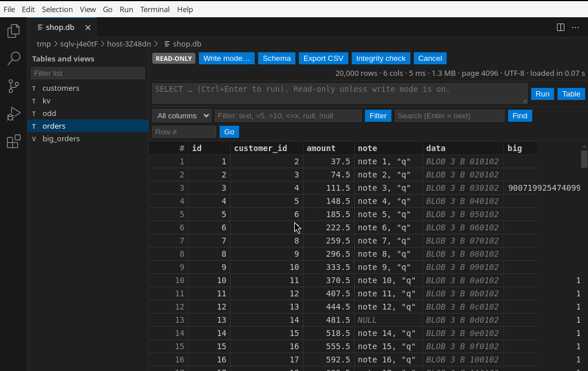The width and height of the screenshot is (588, 371).
Task: Open the All columns dropdown
Action: click(x=182, y=116)
